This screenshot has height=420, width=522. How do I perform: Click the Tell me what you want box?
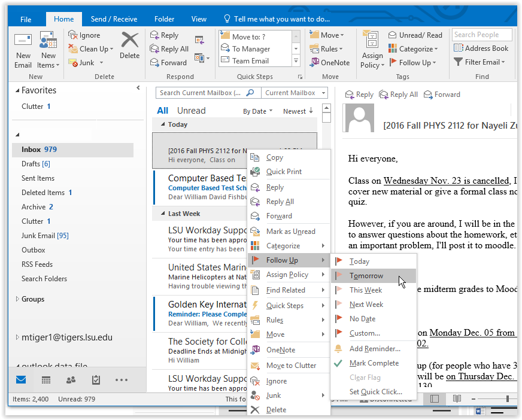click(277, 19)
